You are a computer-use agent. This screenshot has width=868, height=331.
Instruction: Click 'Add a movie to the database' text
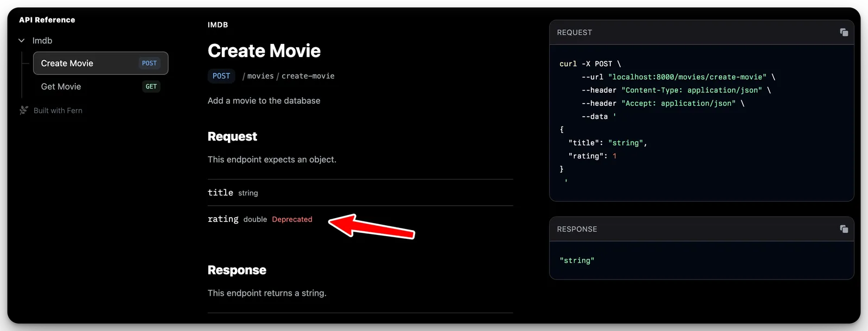pyautogui.click(x=264, y=100)
